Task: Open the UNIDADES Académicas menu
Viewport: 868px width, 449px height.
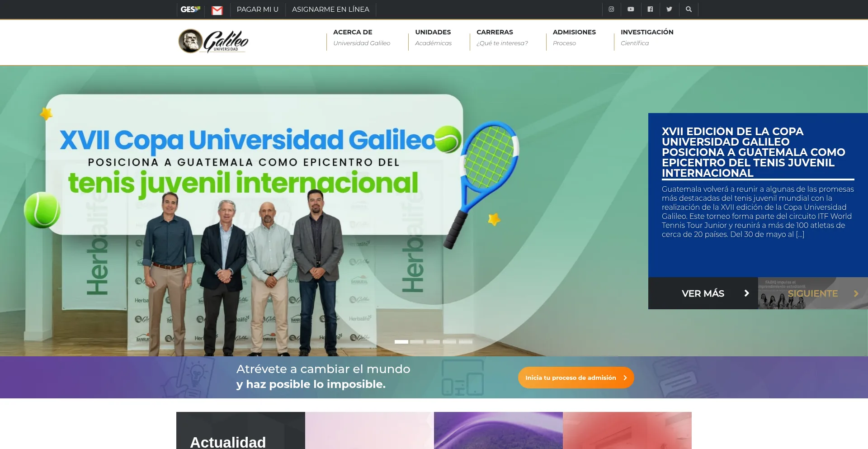Action: [x=433, y=38]
